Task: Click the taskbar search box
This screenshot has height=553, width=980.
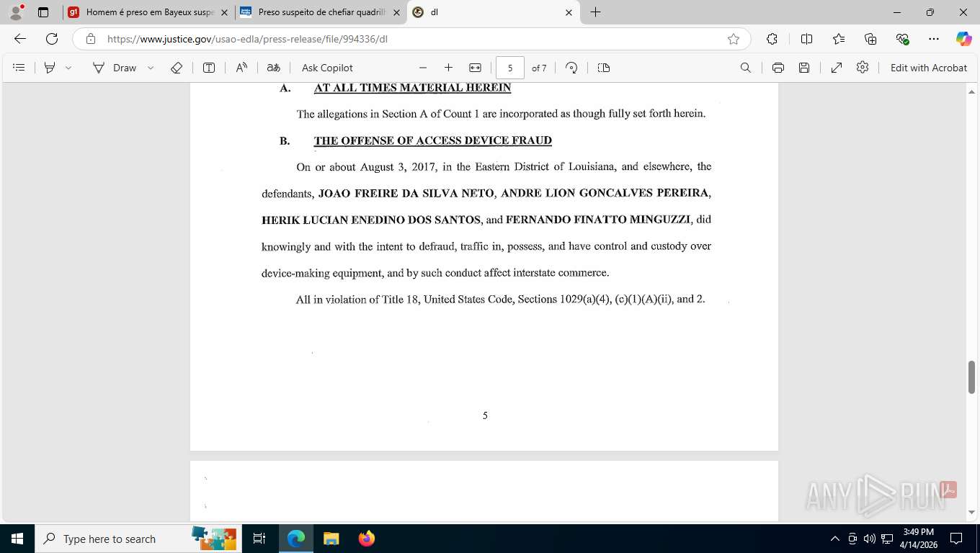Action: coord(137,539)
